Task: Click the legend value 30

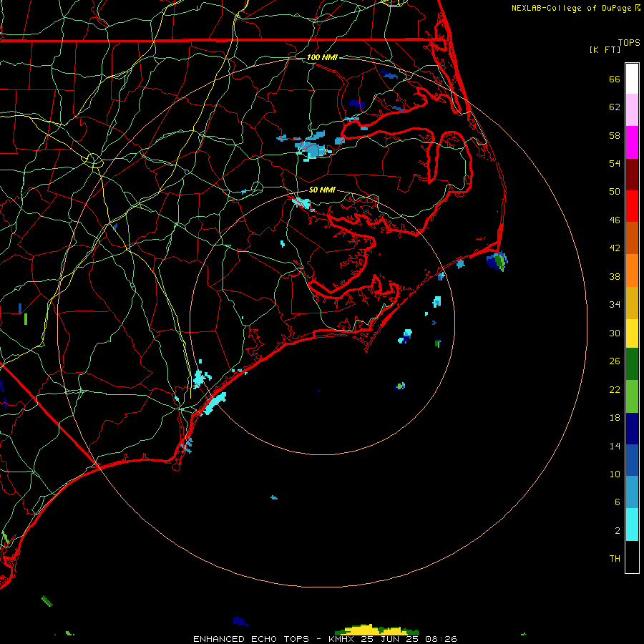Action: tap(615, 333)
